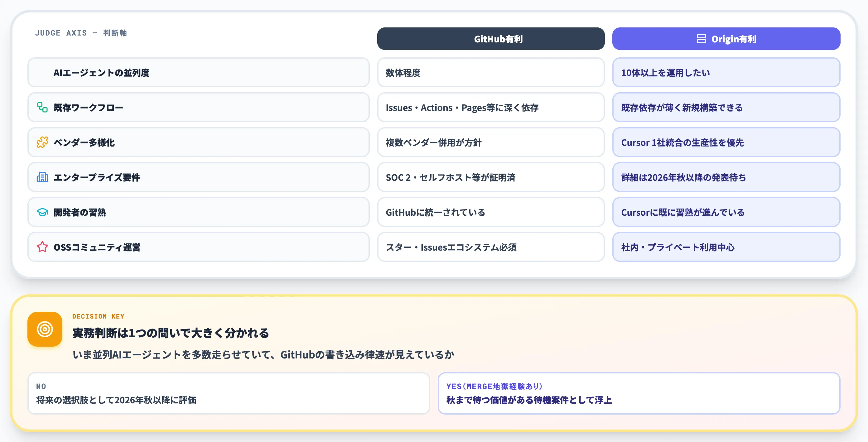The height and width of the screenshot is (442, 868).
Task: Click the 社内・プライベート利用中心 cell
Action: [726, 247]
